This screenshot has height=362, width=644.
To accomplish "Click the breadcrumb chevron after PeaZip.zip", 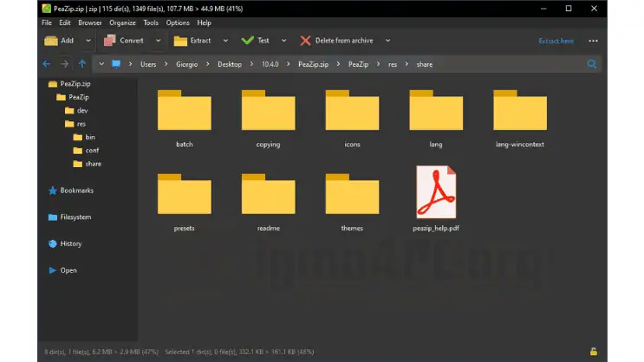I will coord(338,64).
